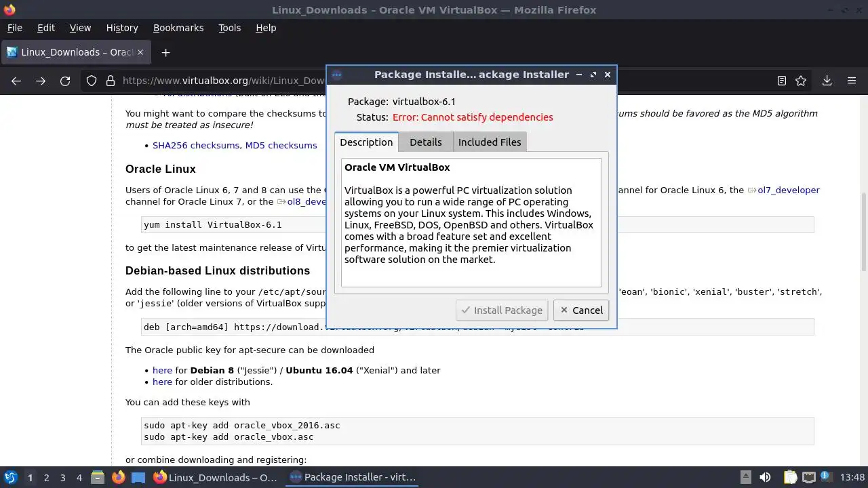Screen dimensions: 868x488
Task: Click the 'Error: Cannot satisfy dependencies' status text
Action: [473, 117]
